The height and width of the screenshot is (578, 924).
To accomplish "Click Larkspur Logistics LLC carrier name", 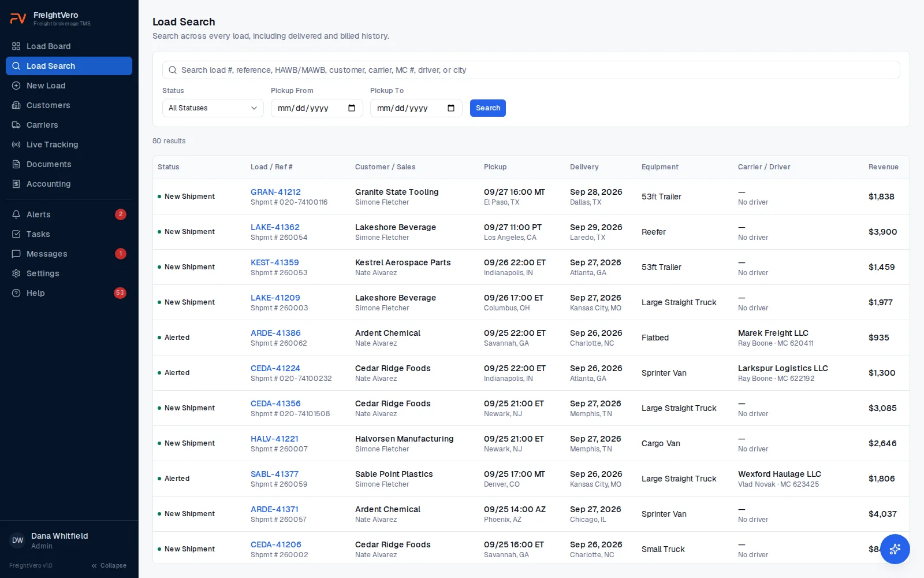I will 783,368.
